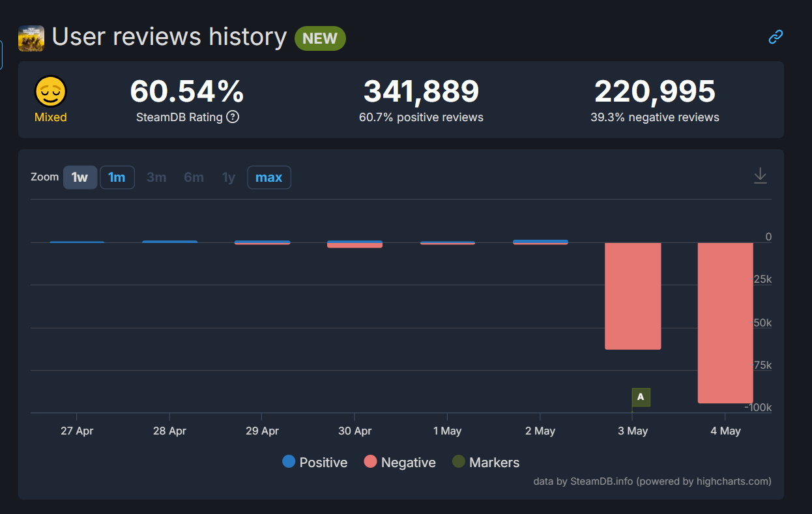This screenshot has width=812, height=514.
Task: Click the dark green Markers legend dot
Action: pos(459,462)
